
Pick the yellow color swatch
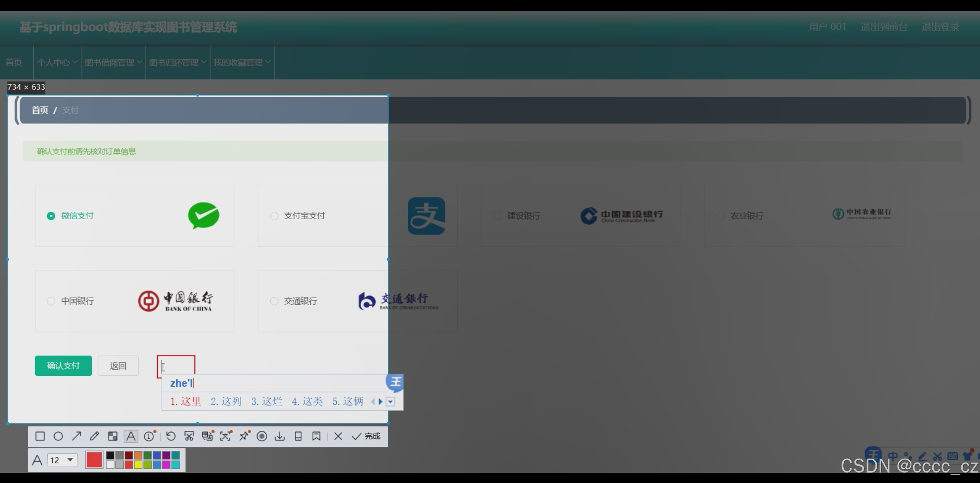click(138, 465)
